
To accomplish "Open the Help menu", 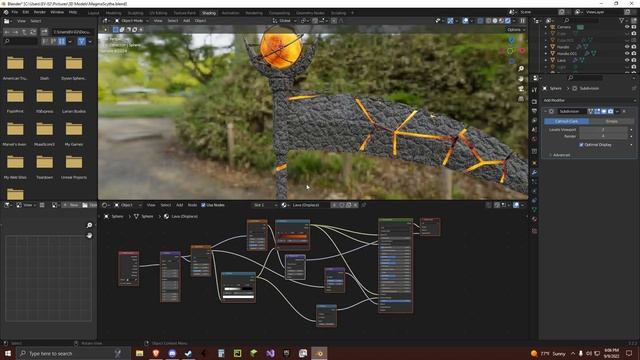I will (73, 13).
